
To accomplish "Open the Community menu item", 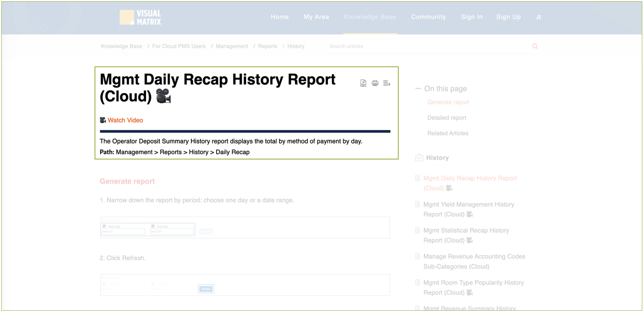I will [428, 17].
